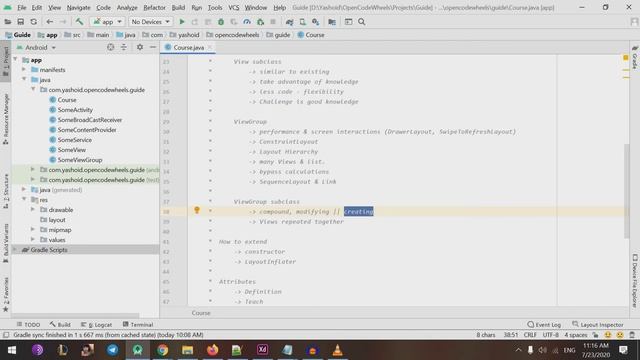Click the happy smiley feedback icon
The width and height of the screenshot is (640, 360).
[608, 335]
